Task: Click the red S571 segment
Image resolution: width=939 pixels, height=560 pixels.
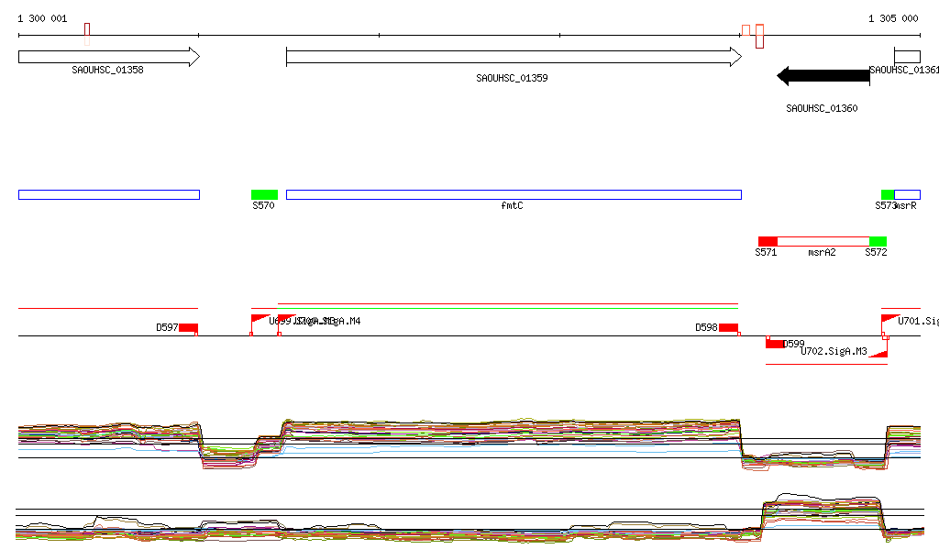Action: tap(768, 241)
